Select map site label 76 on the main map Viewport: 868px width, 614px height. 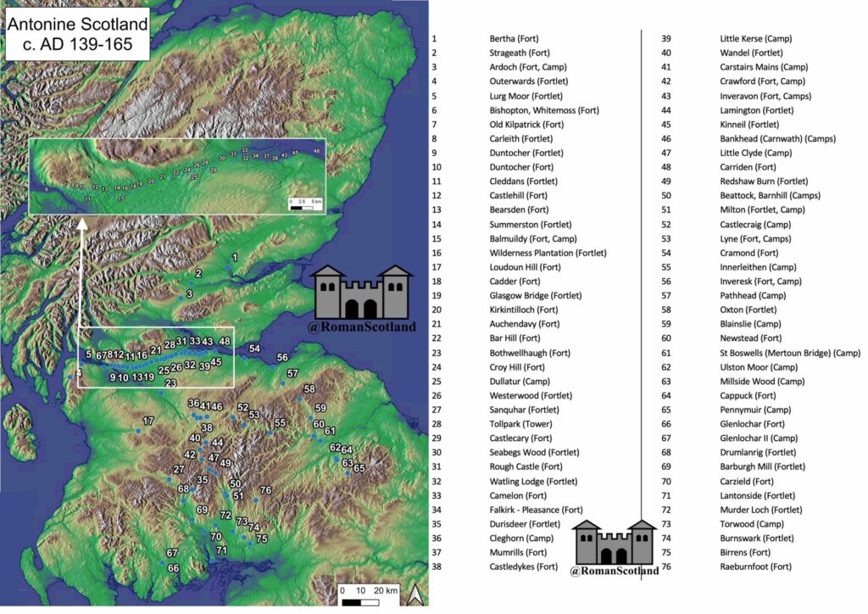(265, 490)
